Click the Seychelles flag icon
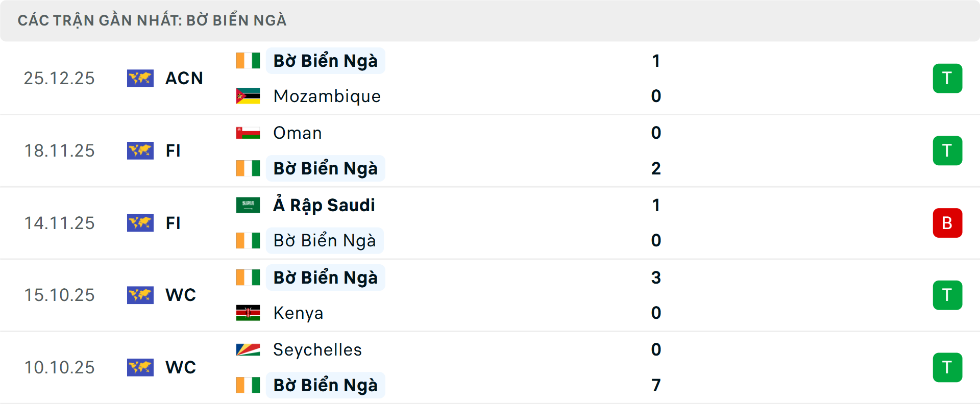Image resolution: width=980 pixels, height=404 pixels. pos(248,349)
